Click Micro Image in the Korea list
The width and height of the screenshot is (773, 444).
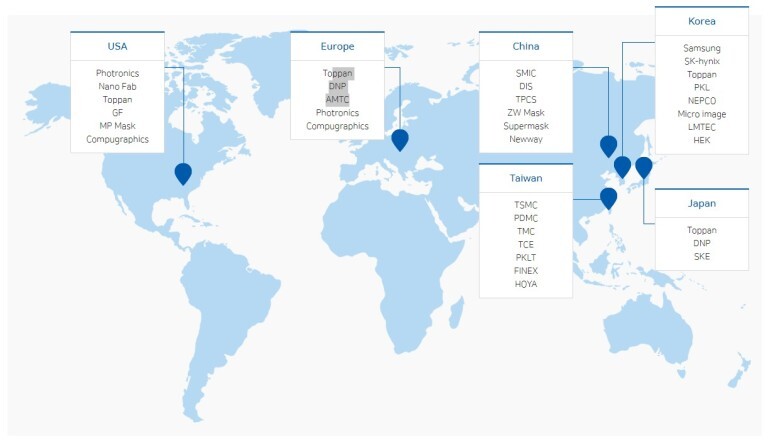pyautogui.click(x=702, y=114)
